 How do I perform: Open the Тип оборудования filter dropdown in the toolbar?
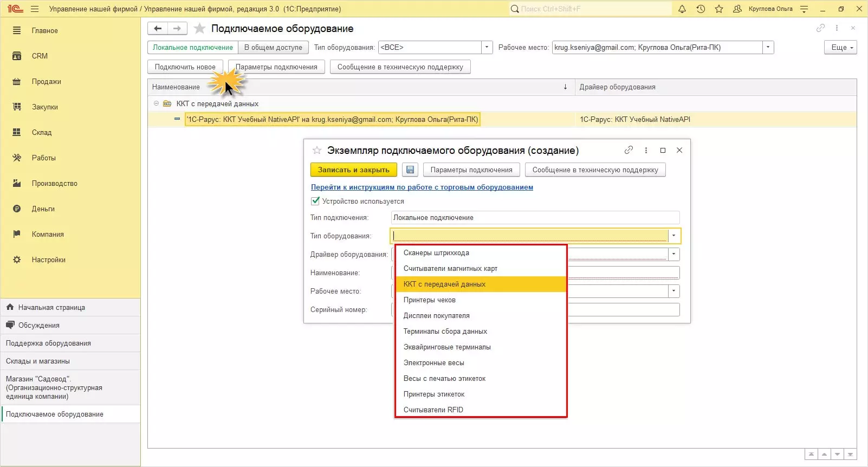coord(487,47)
